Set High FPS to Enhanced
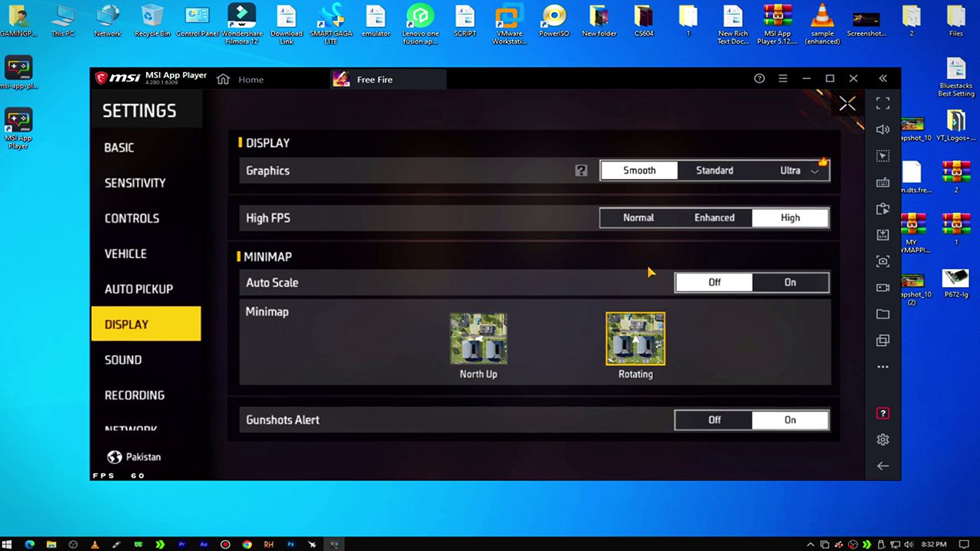The image size is (980, 551). (x=714, y=218)
